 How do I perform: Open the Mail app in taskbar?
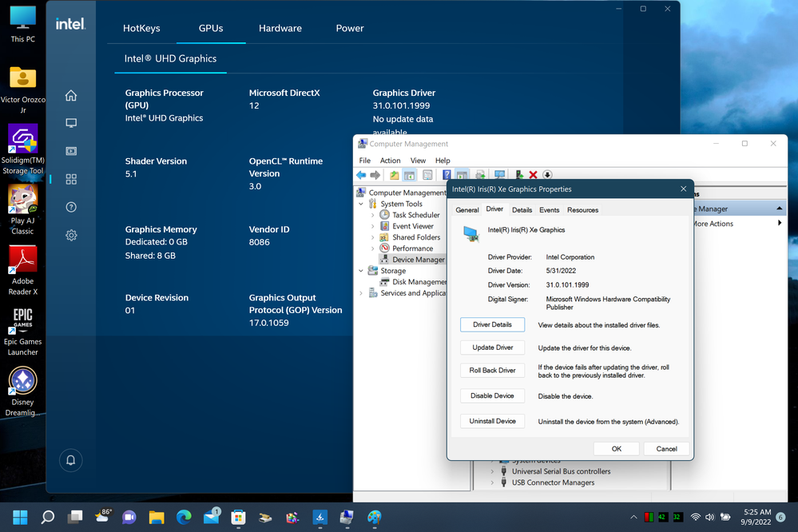[x=211, y=518]
